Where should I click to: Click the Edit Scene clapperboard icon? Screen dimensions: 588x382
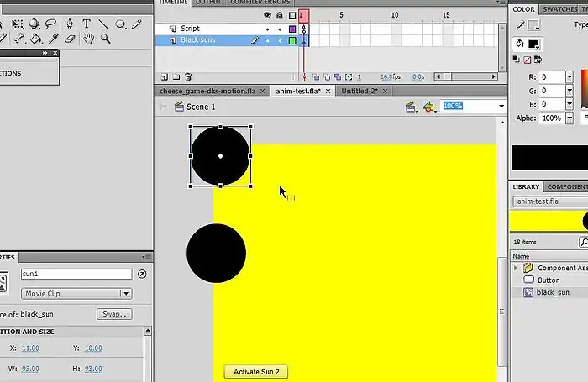pos(411,107)
